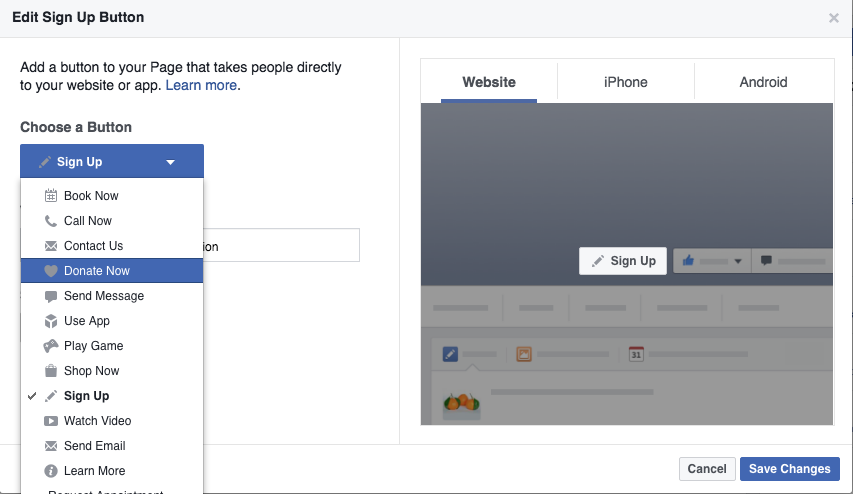Click the heart icon beside Donate Now
Viewport: 853px width, 494px height.
pos(51,271)
